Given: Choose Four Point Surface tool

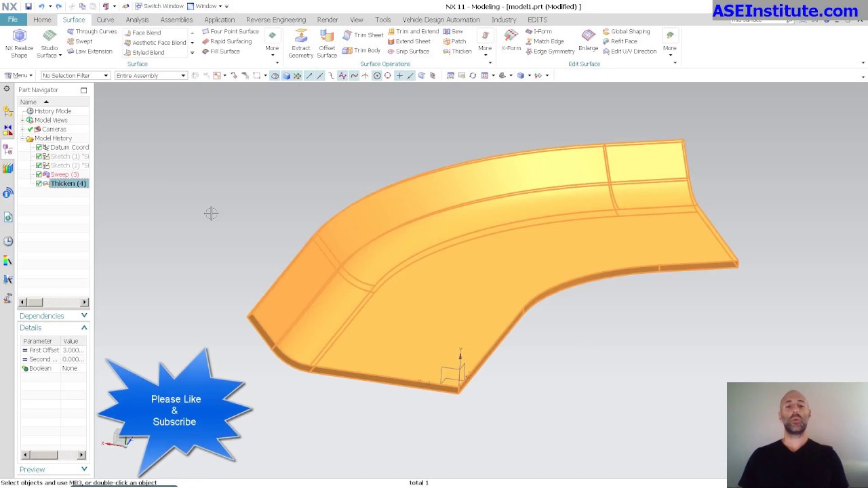Looking at the screenshot, I should click(230, 31).
